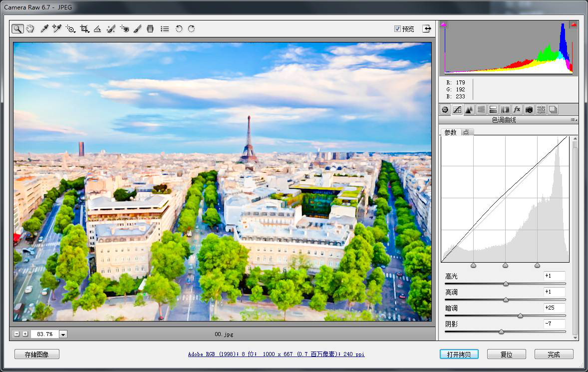The width and height of the screenshot is (588, 372).
Task: Toggle full screen mode icon
Action: 427,29
